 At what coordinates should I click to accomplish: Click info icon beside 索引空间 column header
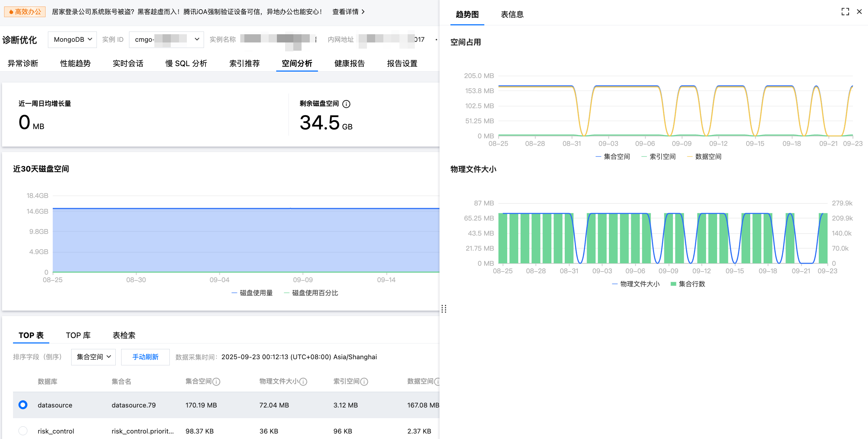click(364, 381)
